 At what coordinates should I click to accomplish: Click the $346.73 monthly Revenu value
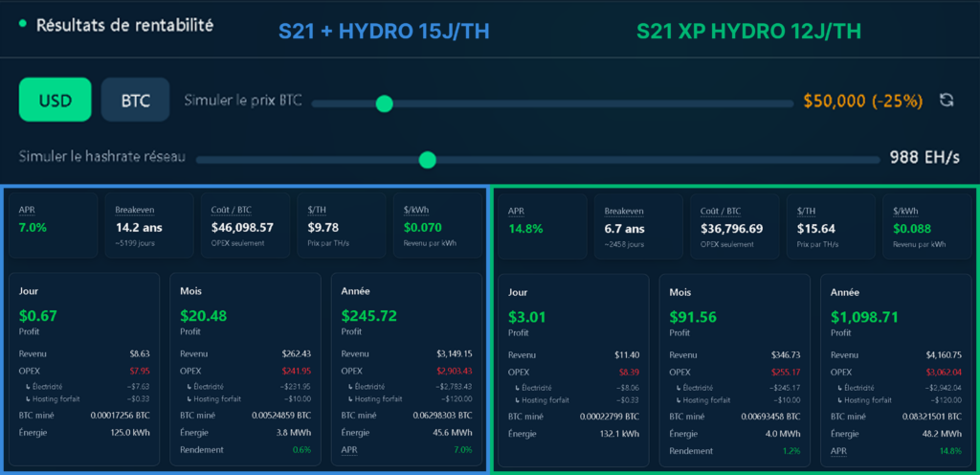coord(786,355)
